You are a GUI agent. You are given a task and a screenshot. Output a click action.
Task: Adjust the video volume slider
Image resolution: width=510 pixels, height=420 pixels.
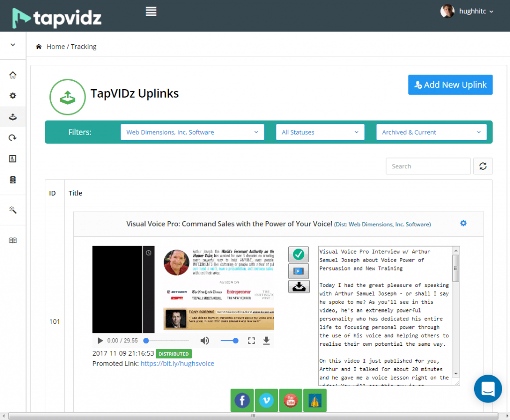pos(229,341)
